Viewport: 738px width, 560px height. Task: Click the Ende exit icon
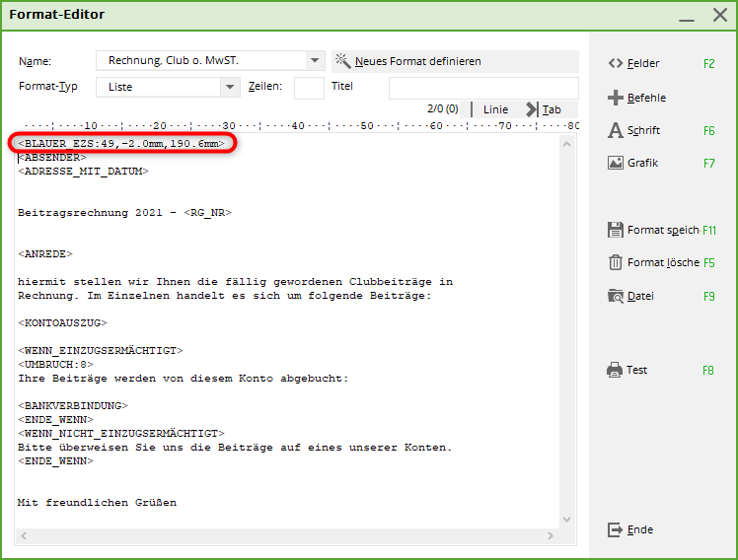pos(616,529)
